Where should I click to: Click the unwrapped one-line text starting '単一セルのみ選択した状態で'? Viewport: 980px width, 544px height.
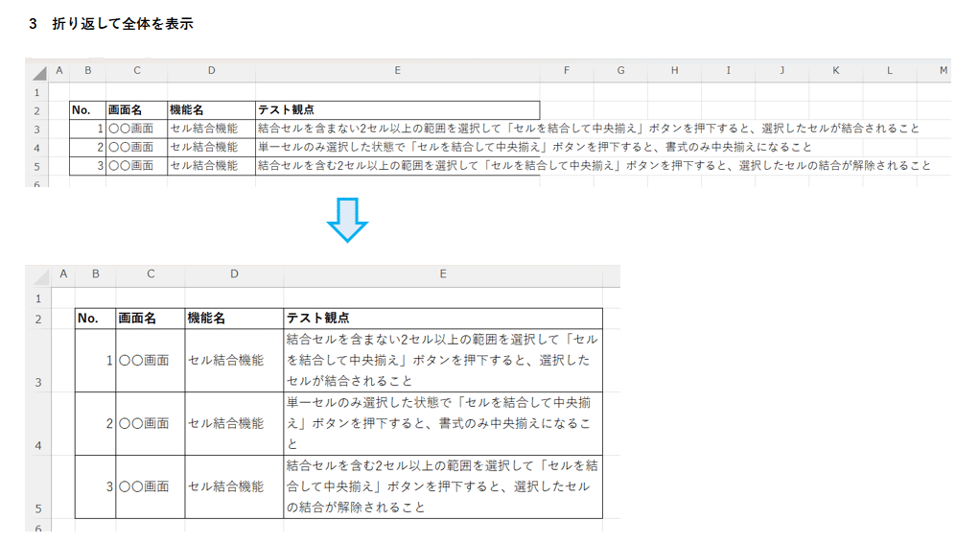tap(535, 147)
